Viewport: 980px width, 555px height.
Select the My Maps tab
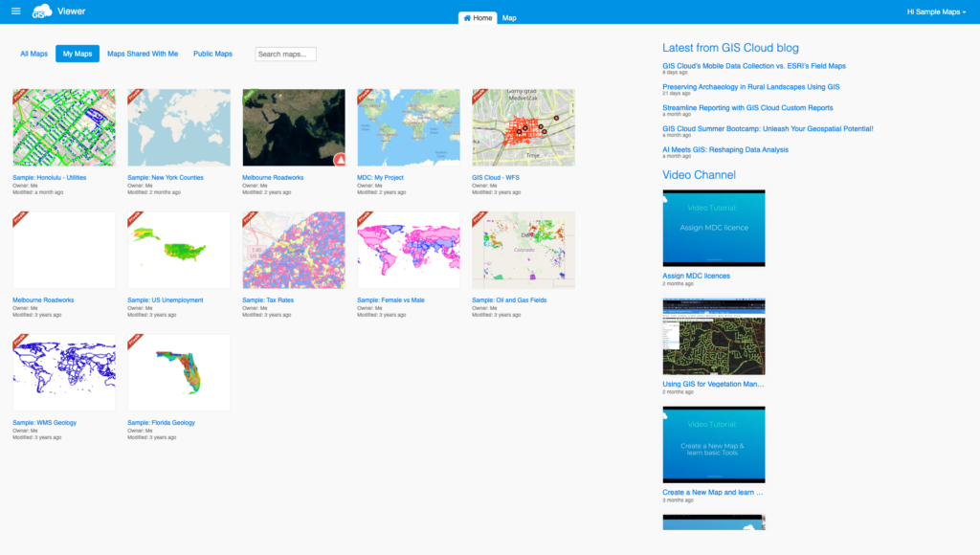(78, 54)
